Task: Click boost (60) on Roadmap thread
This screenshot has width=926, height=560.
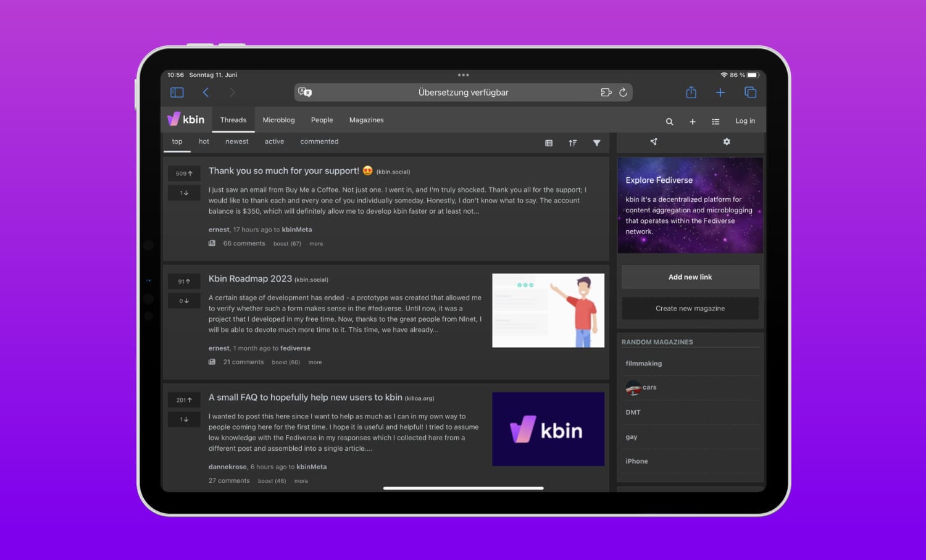Action: 286,362
